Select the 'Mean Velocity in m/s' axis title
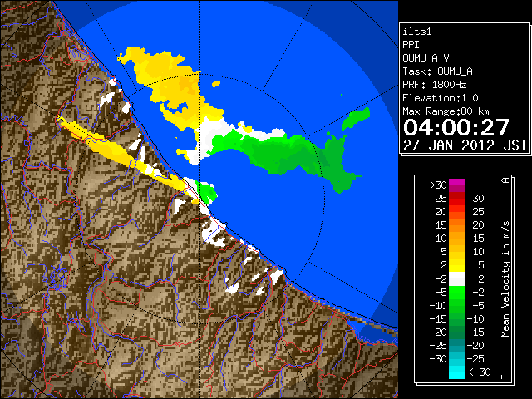532x399 pixels. (x=505, y=279)
